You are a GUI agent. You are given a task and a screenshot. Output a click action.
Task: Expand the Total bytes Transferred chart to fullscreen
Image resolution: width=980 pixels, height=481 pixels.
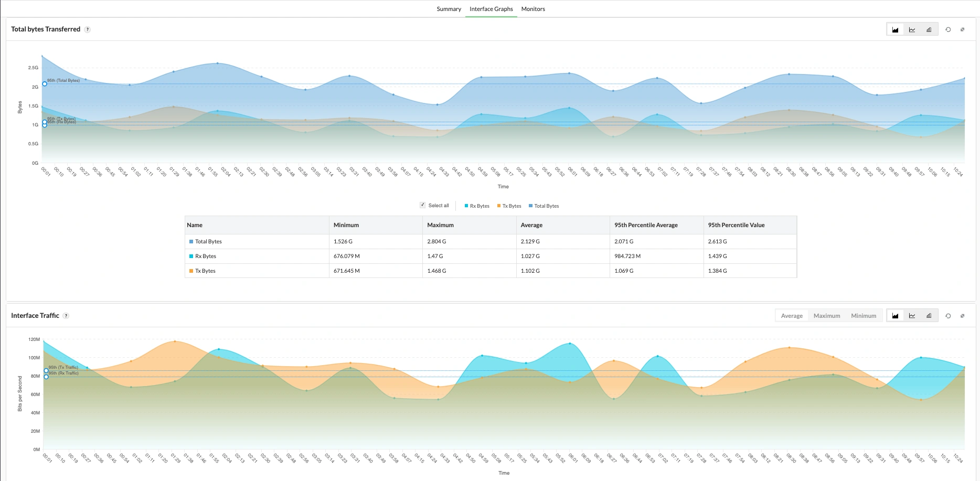(x=963, y=29)
